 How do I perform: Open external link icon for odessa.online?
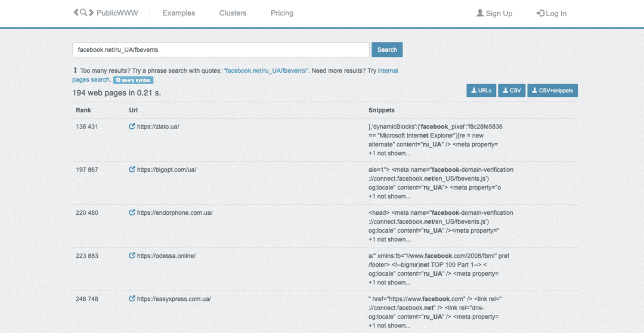pos(132,255)
